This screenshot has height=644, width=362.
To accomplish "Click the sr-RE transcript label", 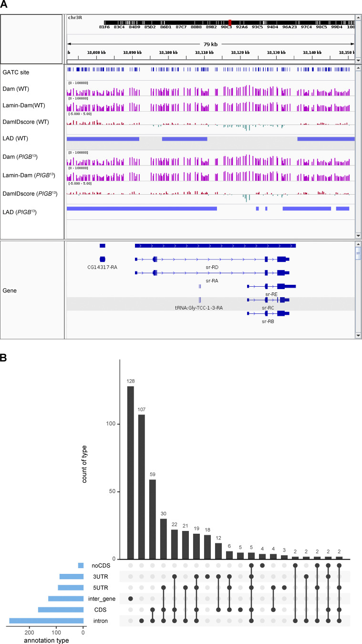I will pyautogui.click(x=271, y=294).
